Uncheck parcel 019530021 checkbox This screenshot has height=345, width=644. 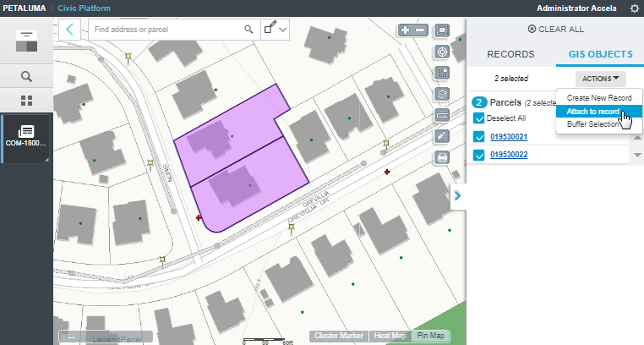click(x=479, y=137)
